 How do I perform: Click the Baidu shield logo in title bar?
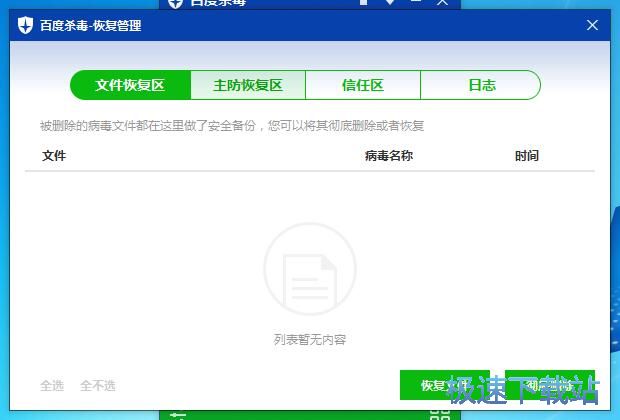(x=25, y=25)
